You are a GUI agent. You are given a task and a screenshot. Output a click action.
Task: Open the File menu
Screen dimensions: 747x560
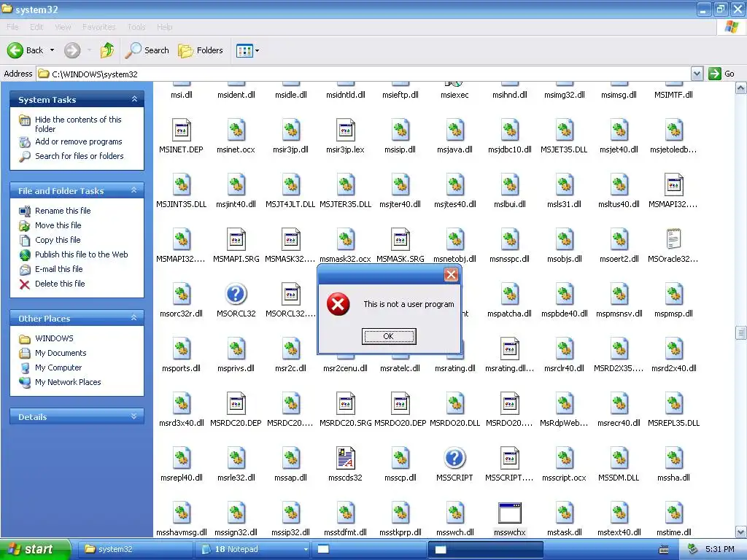pyautogui.click(x=13, y=27)
